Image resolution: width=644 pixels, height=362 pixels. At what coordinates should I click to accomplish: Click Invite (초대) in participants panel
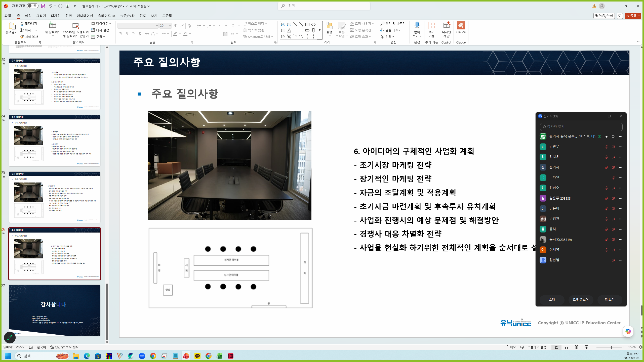click(552, 300)
